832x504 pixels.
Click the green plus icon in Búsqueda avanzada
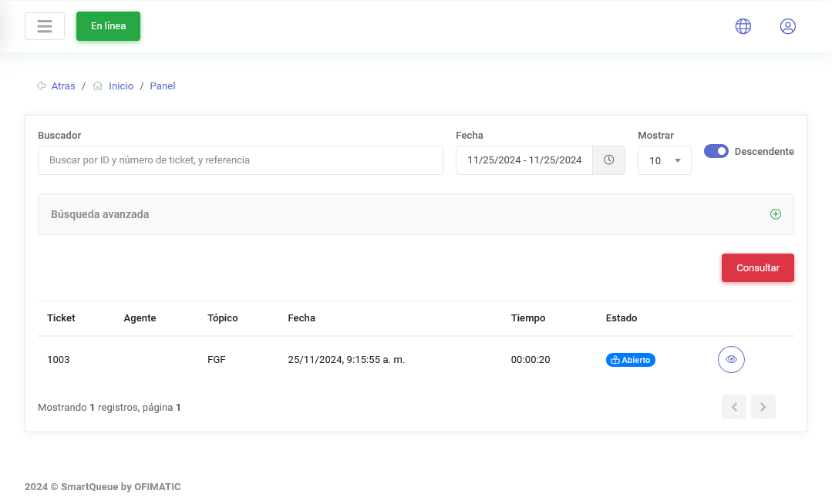776,214
